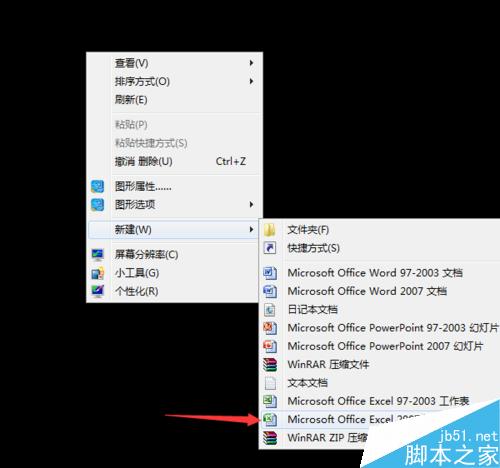500x468 pixels.
Task: Open 屏幕分辨率(C) screen resolution
Action: [174, 255]
